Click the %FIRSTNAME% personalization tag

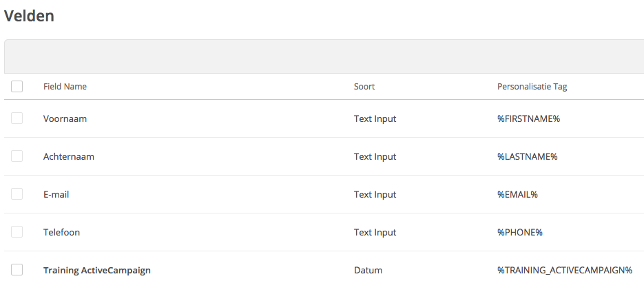pos(528,118)
